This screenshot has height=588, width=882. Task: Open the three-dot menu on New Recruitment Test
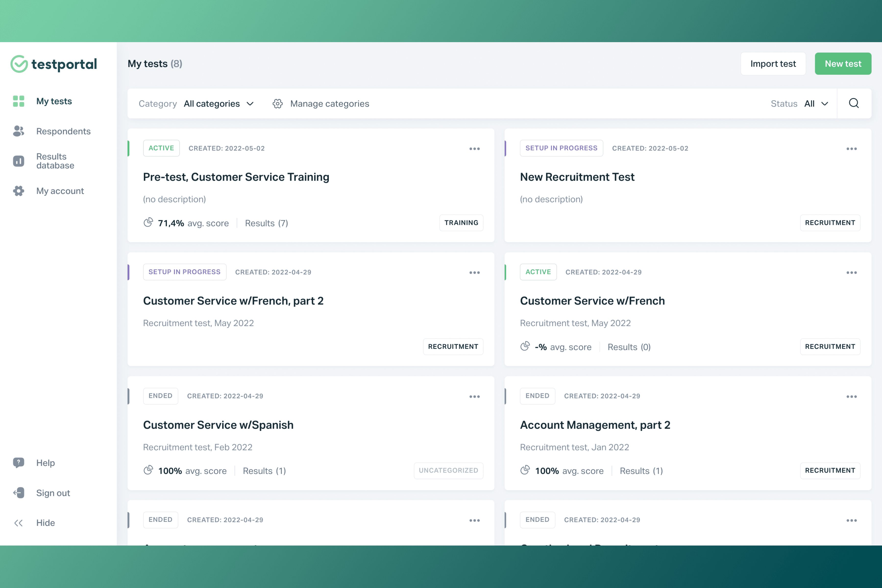[x=852, y=148]
